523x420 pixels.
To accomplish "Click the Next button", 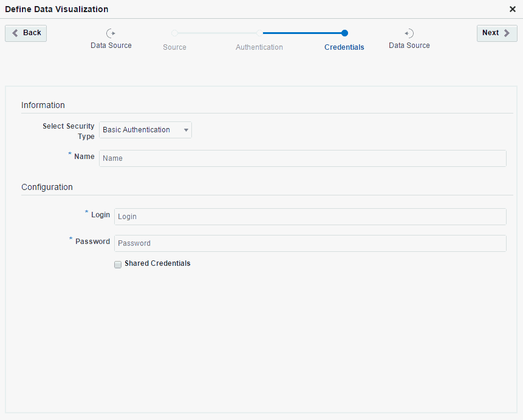I will coord(497,33).
